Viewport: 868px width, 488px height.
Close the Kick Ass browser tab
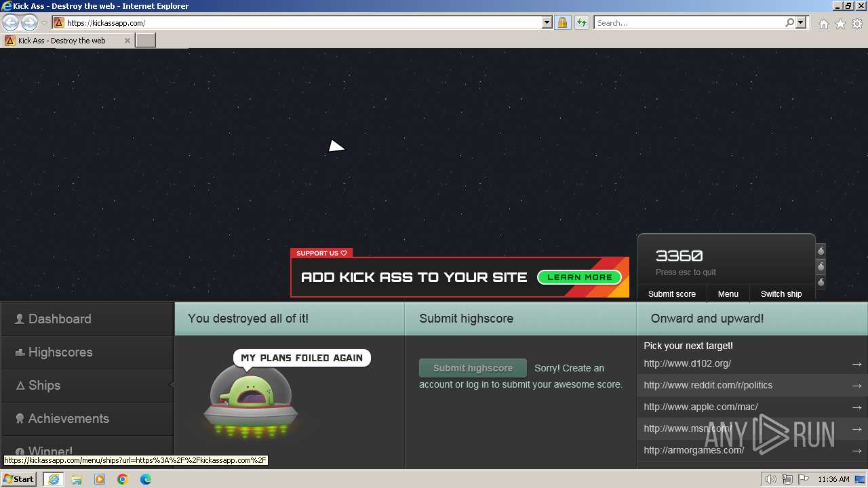click(x=127, y=41)
